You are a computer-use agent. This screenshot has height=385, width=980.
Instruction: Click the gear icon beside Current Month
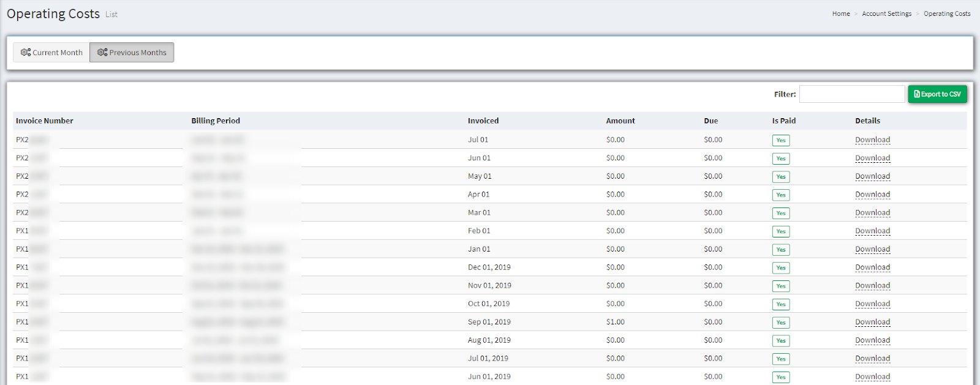tap(25, 53)
